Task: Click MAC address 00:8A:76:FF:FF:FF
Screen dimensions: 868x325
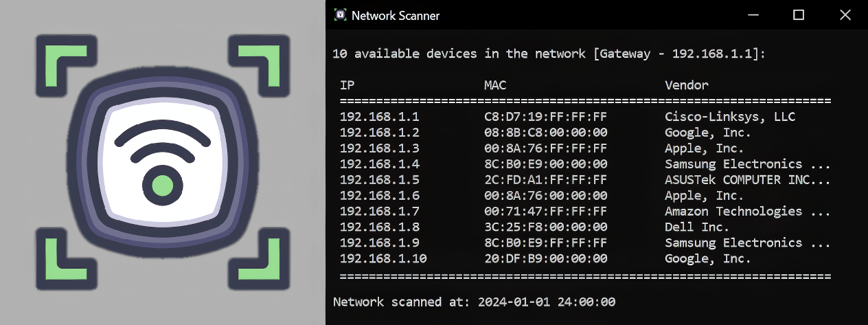Action: 546,148
